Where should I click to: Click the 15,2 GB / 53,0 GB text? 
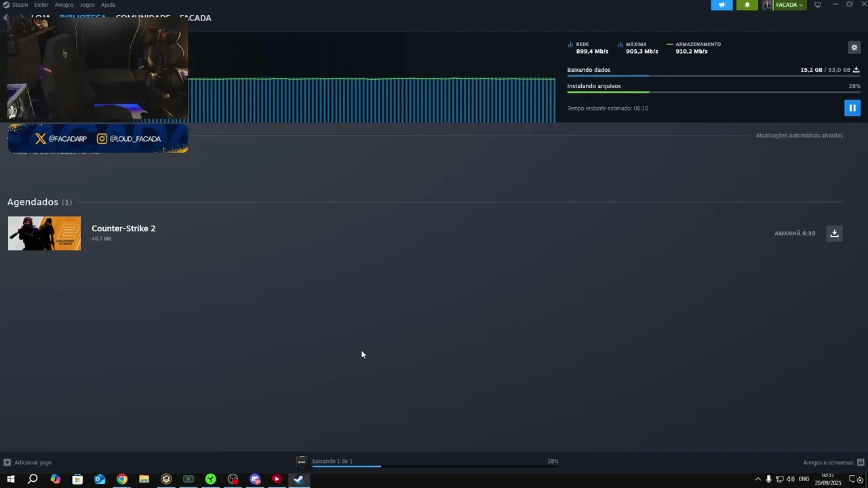tap(825, 70)
